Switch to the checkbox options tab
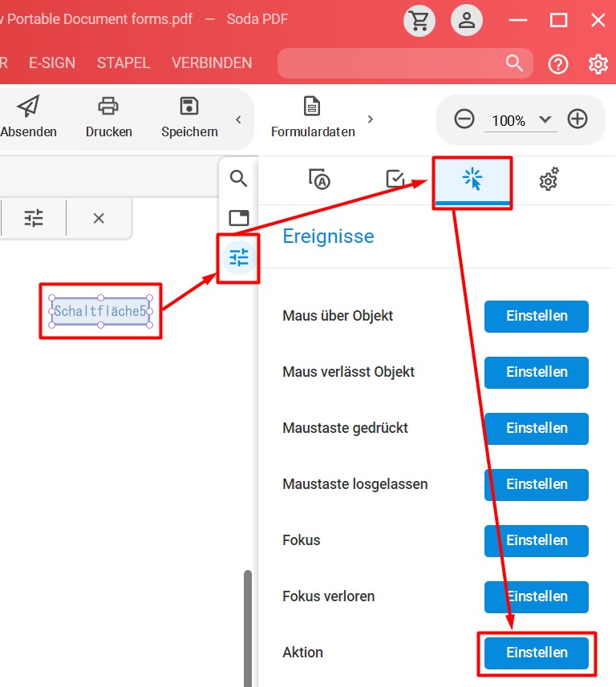The image size is (616, 687). [x=395, y=179]
